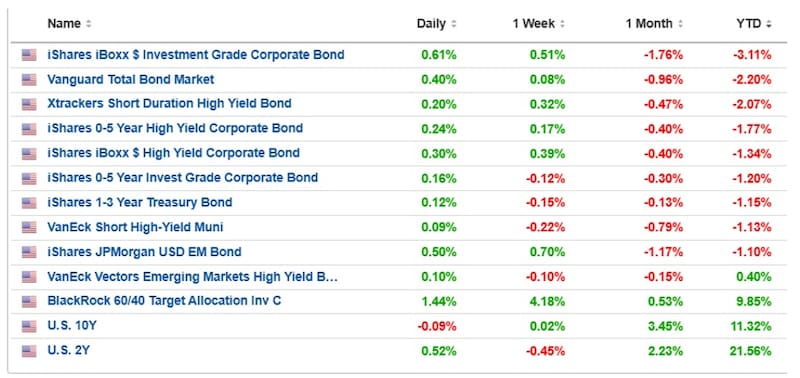
Task: Sort by YTD column arrows
Action: 768,24
